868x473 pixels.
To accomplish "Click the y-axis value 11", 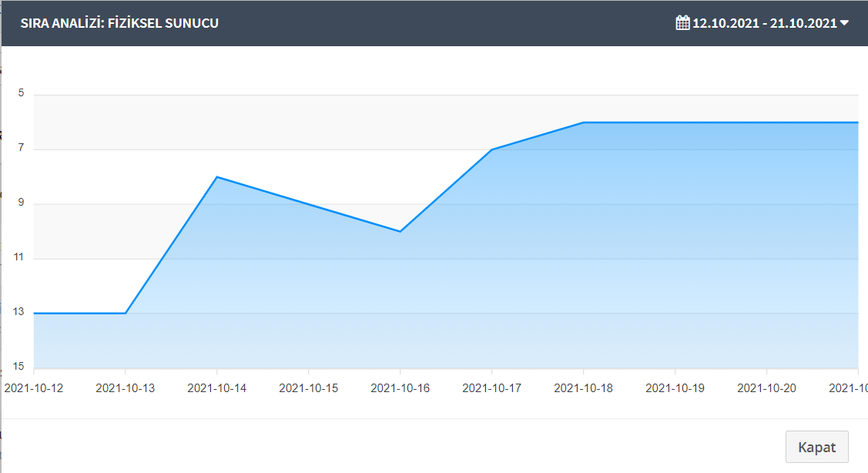I will coord(18,257).
